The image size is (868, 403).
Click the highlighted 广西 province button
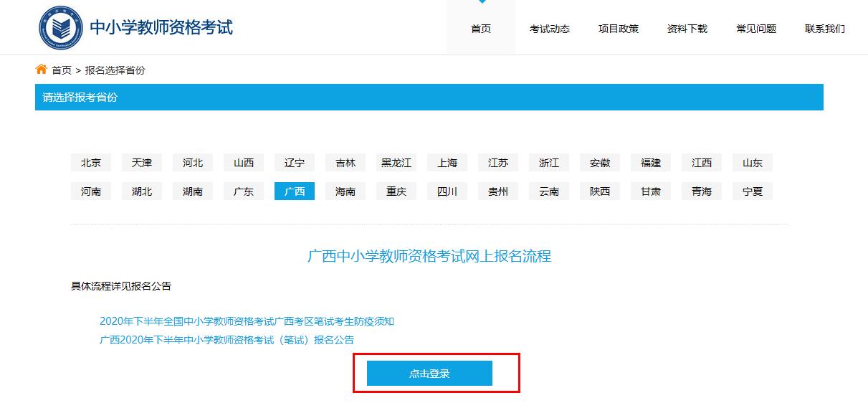pos(295,191)
